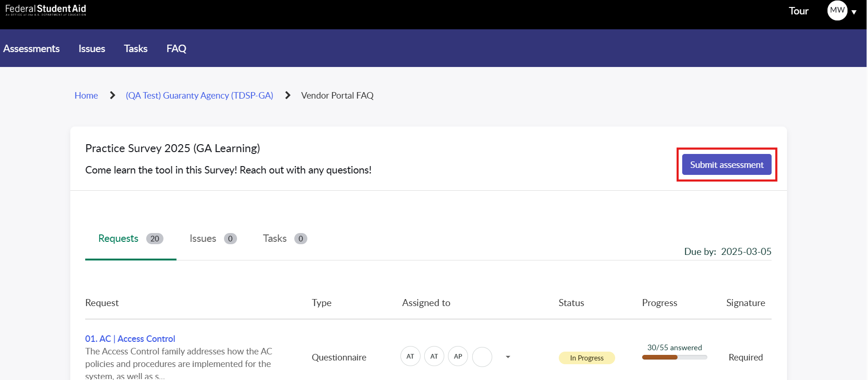Image resolution: width=868 pixels, height=380 pixels.
Task: Click the leftmost AT assignee avatar
Action: [410, 357]
